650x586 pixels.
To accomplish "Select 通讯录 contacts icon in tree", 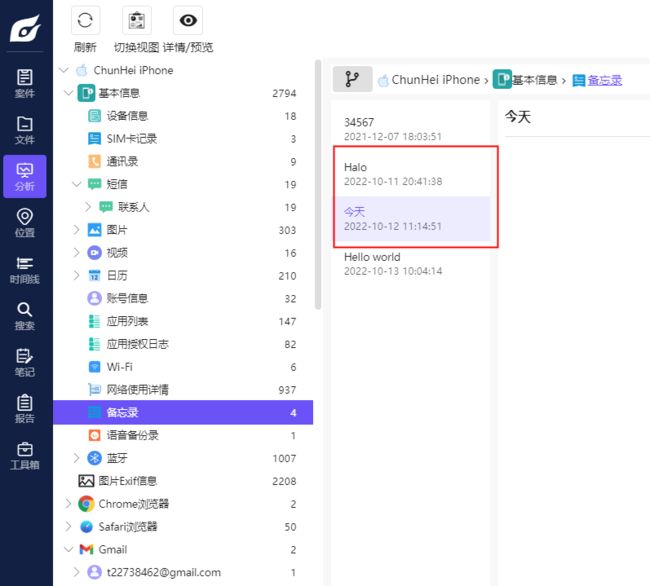I will (x=95, y=161).
